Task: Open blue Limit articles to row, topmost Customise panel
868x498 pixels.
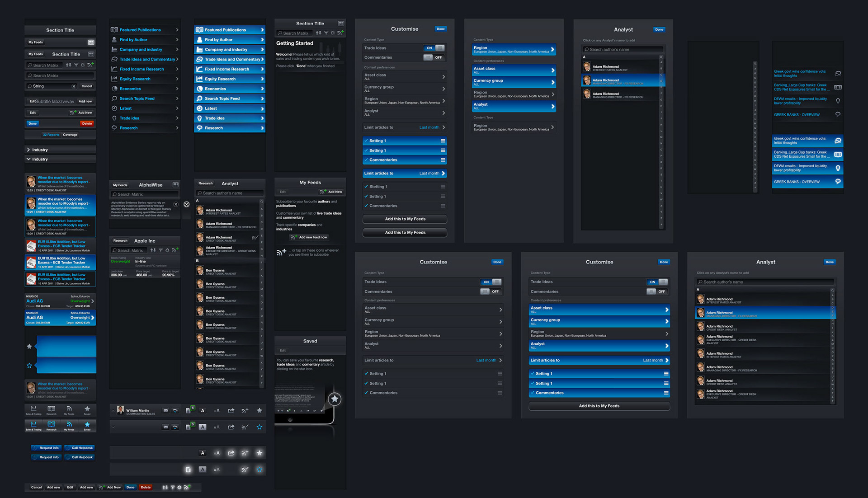Action: (405, 174)
